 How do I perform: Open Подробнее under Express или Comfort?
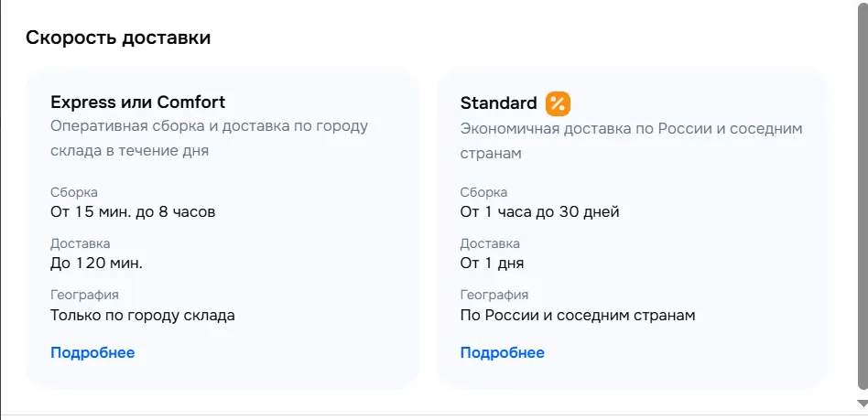point(92,353)
